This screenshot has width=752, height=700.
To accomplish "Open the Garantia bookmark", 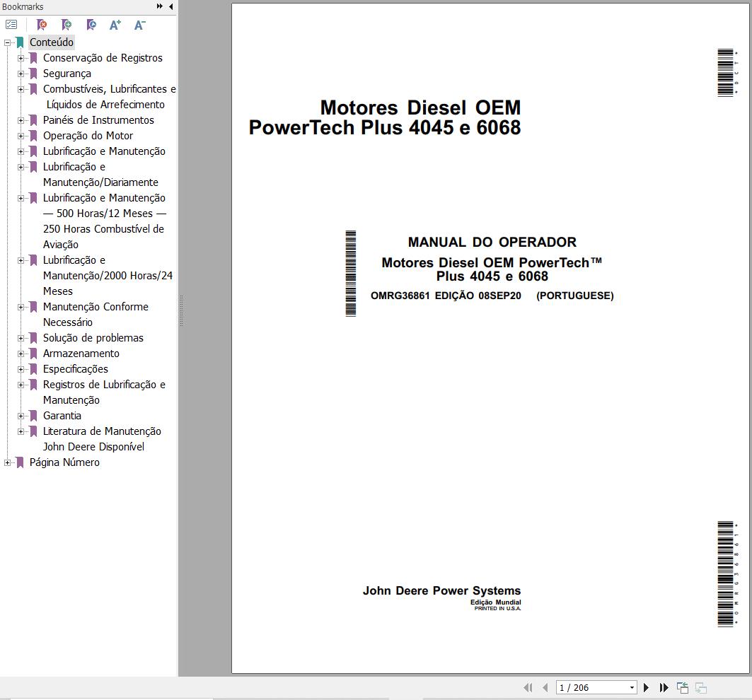I will click(x=62, y=416).
